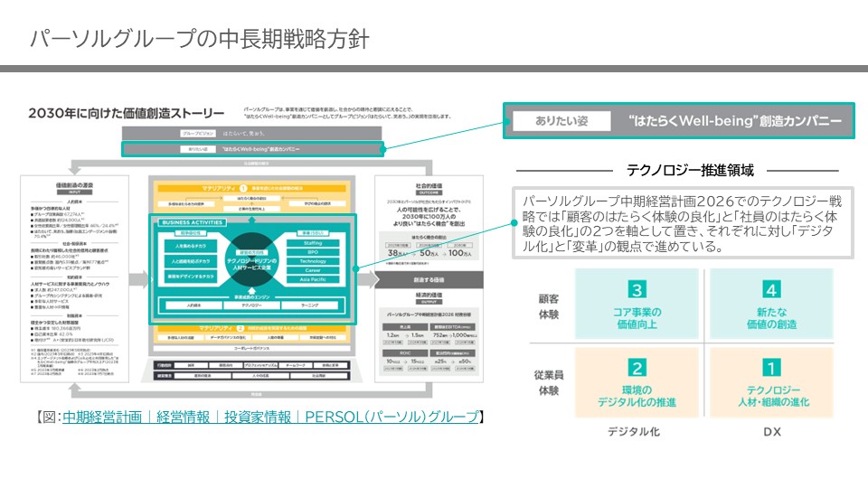Select the technology strategy description text box
Image resolution: width=868 pixels, height=488 pixels.
[x=684, y=222]
